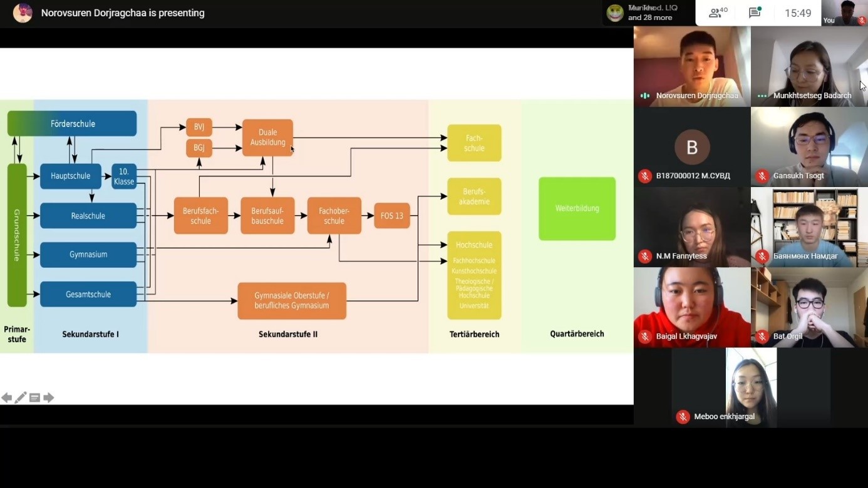Viewport: 868px width, 488px height.
Task: Click the 'Quartärbereich' label
Action: [577, 334]
